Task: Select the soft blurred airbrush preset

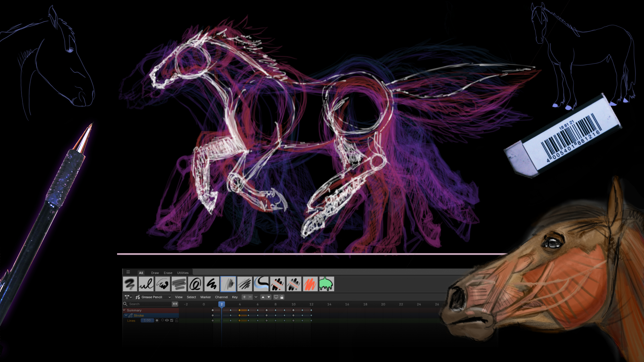Action: [129, 284]
